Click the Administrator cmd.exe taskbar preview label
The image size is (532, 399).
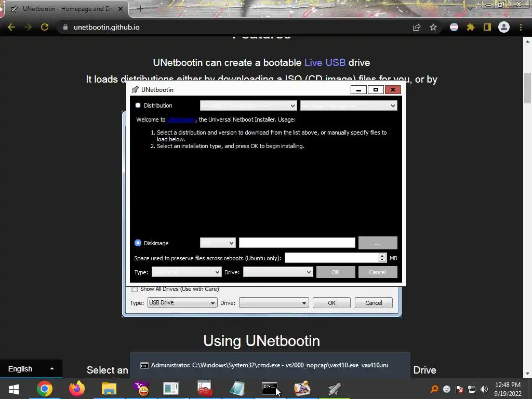[270, 365]
